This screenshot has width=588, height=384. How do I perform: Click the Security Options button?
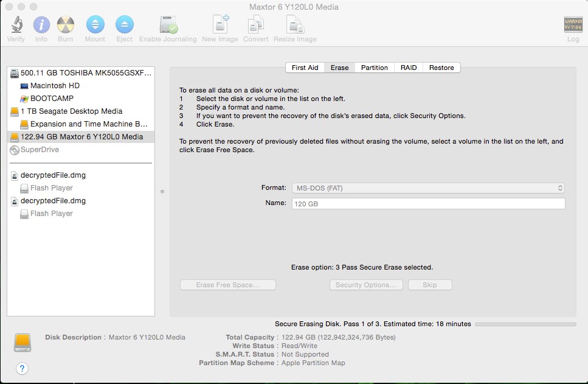[x=366, y=285]
